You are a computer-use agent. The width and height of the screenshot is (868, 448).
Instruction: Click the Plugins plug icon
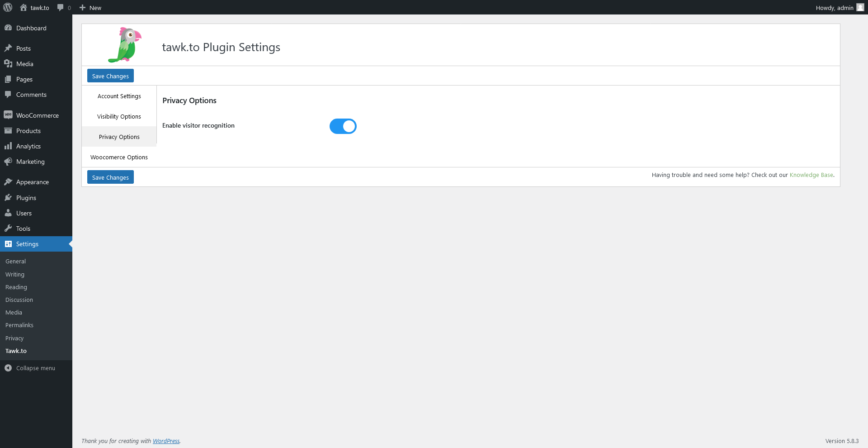point(8,198)
